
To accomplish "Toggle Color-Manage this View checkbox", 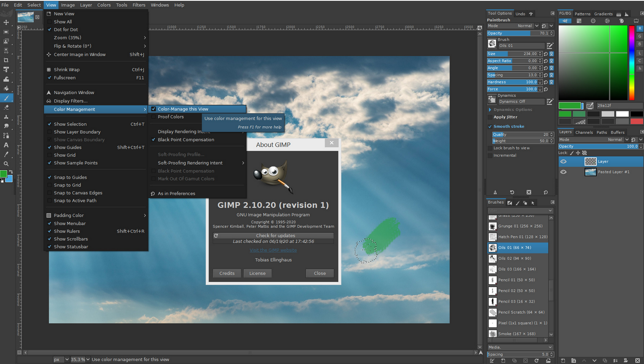I will 153,109.
